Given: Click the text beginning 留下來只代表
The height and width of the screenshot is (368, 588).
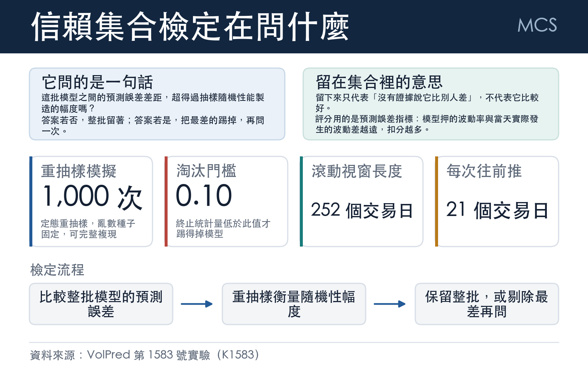Looking at the screenshot, I should [x=427, y=103].
